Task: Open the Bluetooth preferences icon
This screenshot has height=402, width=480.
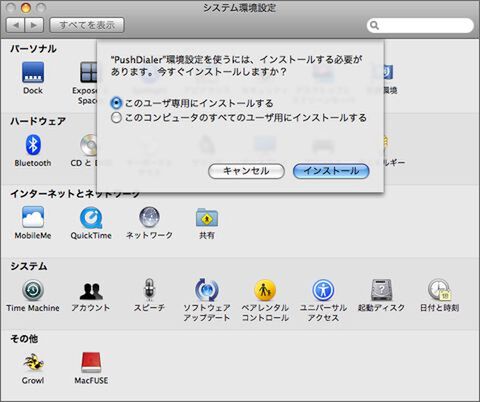Action: point(33,145)
